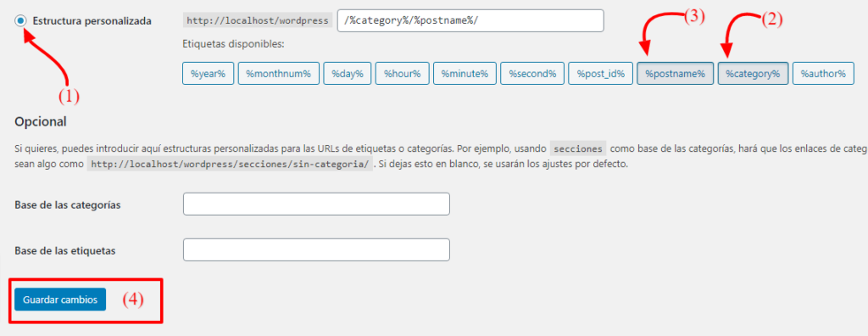Toggle the %category% tag button
Viewport: 868px width, 336px height.
[753, 73]
